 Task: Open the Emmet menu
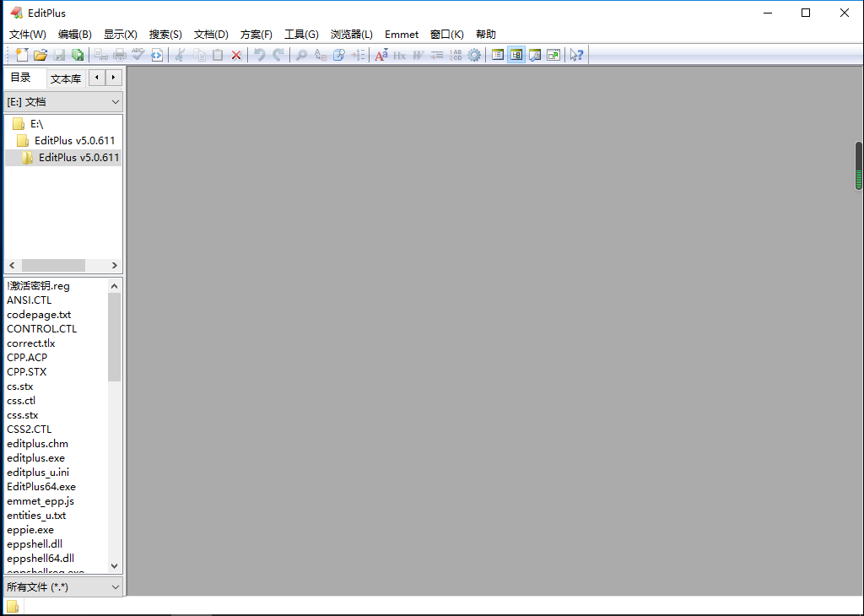(401, 35)
